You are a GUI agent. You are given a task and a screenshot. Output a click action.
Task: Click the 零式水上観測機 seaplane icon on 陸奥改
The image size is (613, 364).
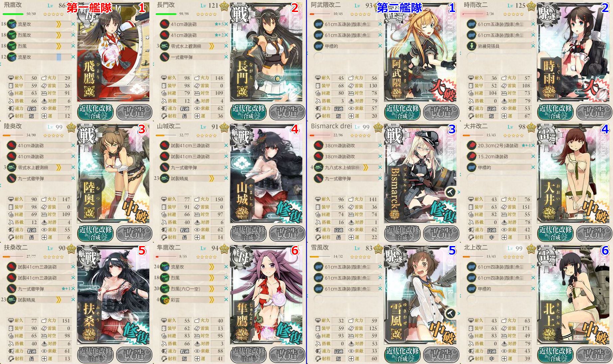pyautogui.click(x=12, y=168)
